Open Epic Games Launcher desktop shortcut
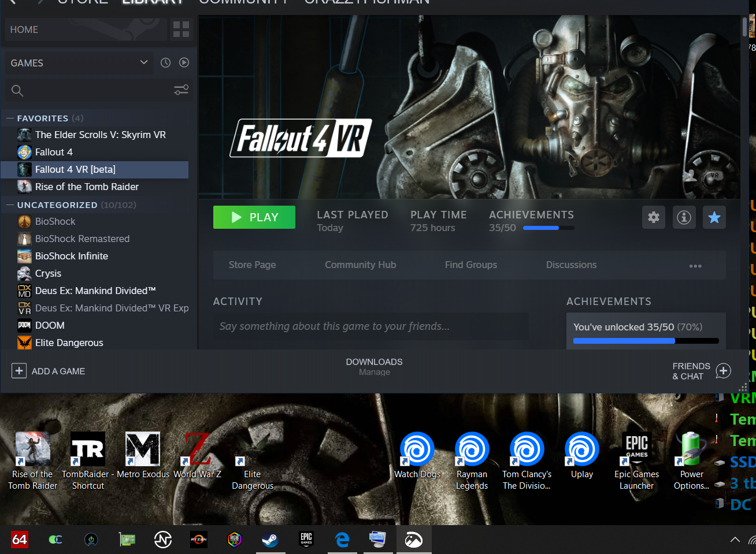The width and height of the screenshot is (756, 554). [x=637, y=461]
